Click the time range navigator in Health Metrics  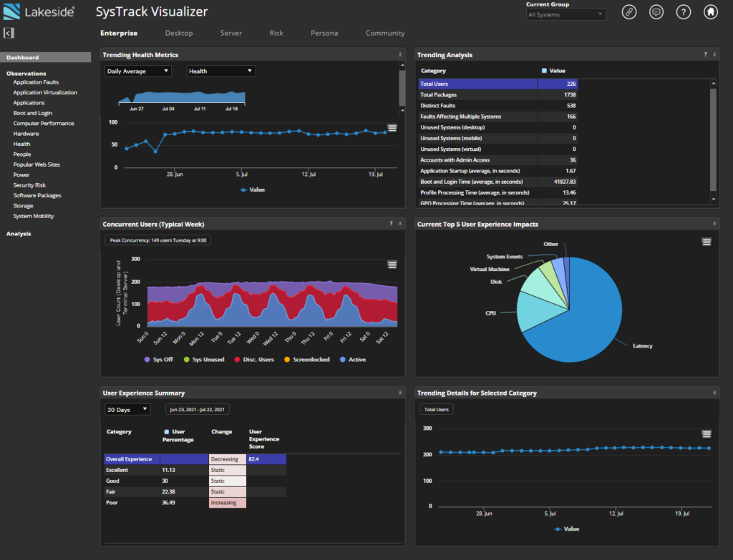pyautogui.click(x=181, y=97)
